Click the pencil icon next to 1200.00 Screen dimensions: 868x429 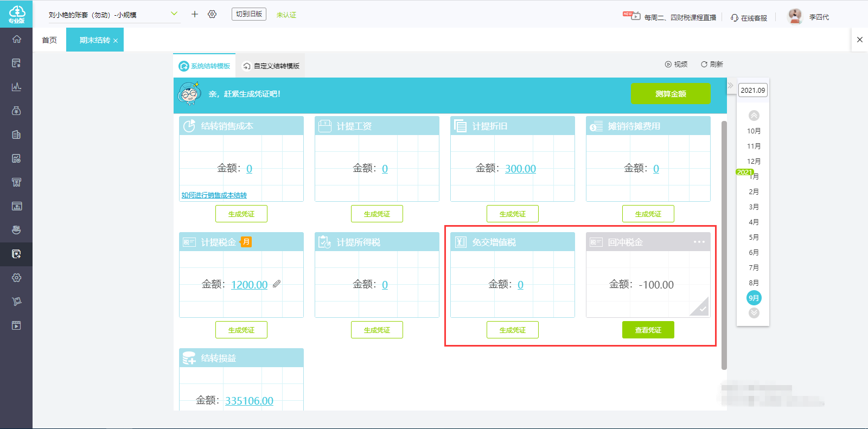tap(277, 284)
